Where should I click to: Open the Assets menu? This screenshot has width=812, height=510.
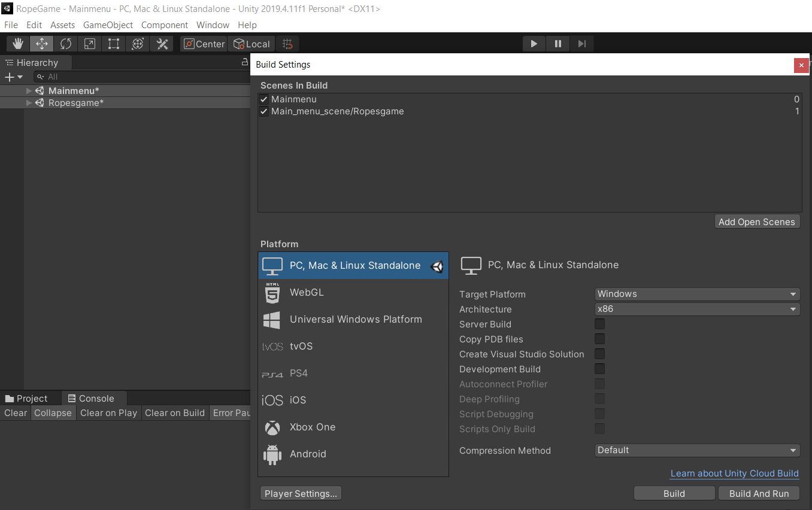62,25
